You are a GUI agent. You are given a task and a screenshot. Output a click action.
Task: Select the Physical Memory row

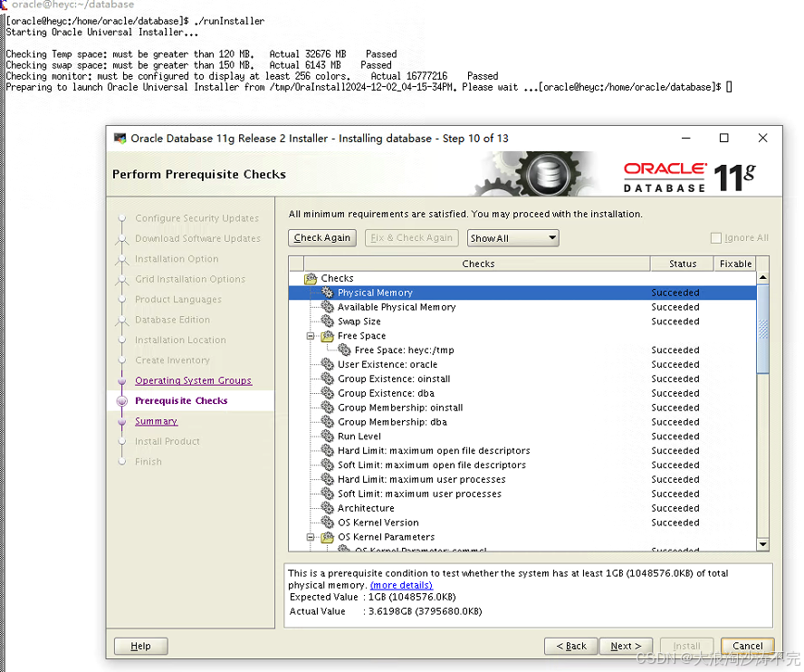pos(522,293)
